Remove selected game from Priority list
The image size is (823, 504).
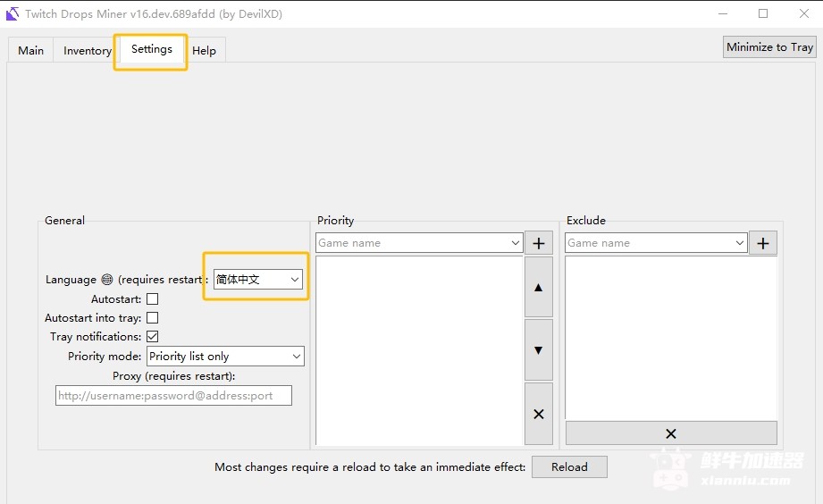(x=539, y=415)
